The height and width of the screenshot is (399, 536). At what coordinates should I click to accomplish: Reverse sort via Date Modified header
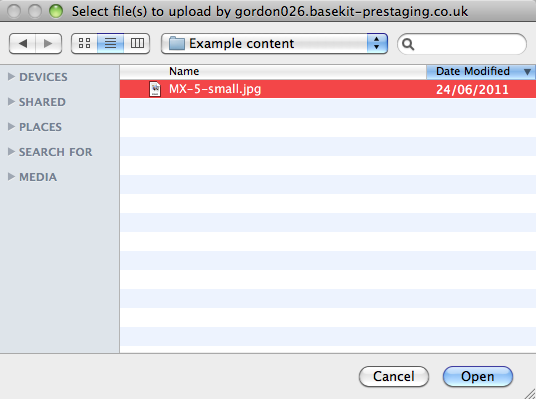tap(481, 71)
